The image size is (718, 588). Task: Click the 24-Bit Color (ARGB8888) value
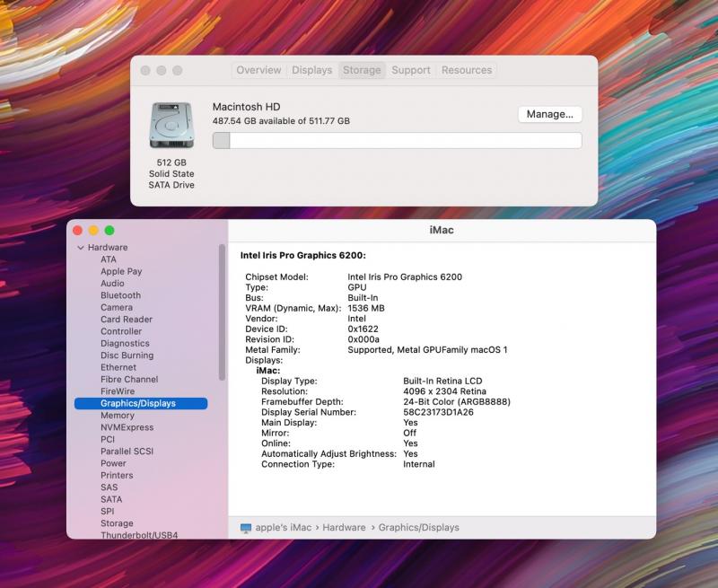457,401
